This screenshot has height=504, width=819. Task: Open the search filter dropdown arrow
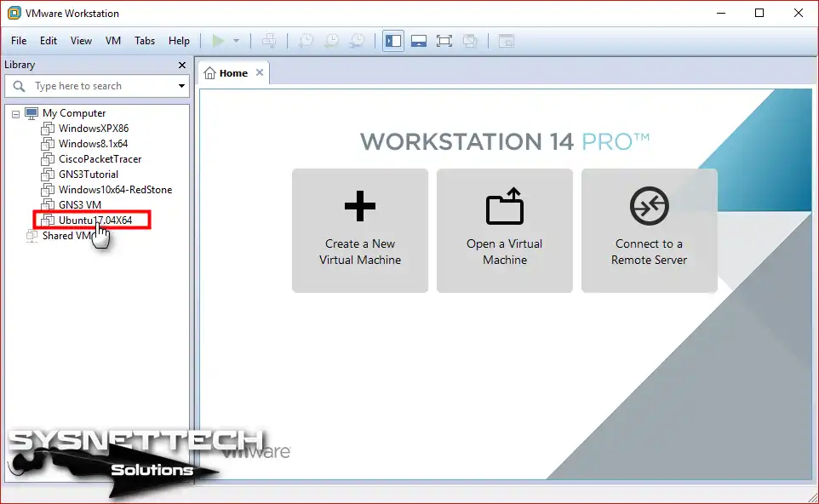point(181,86)
